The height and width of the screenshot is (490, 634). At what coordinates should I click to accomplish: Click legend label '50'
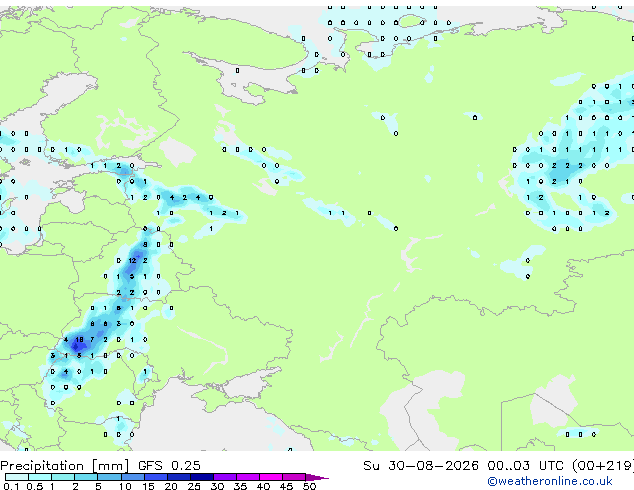pyautogui.click(x=309, y=486)
